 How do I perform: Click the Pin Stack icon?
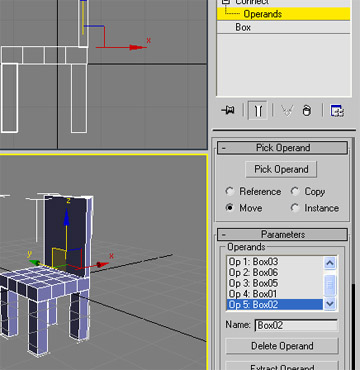tap(228, 110)
